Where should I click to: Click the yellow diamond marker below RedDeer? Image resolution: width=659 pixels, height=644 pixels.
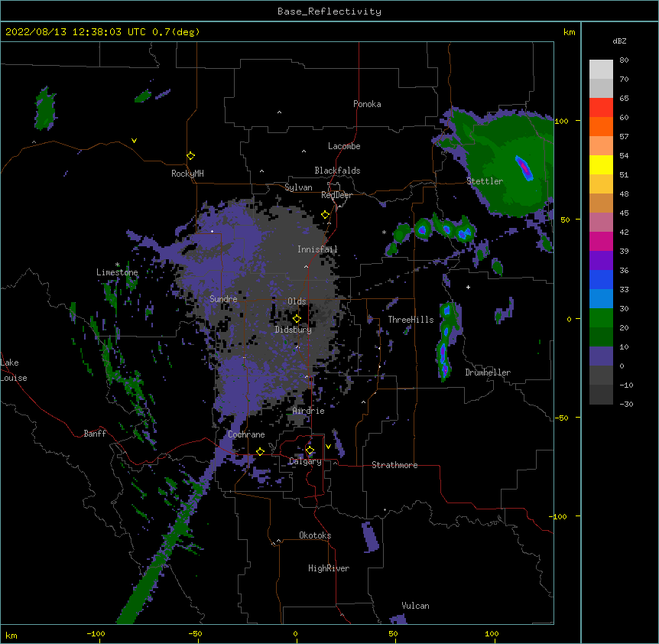point(326,215)
